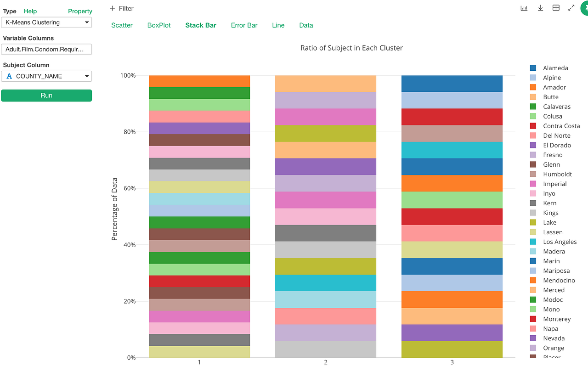Toggle the Monterey series in the legend
588x372 pixels.
pyautogui.click(x=558, y=319)
